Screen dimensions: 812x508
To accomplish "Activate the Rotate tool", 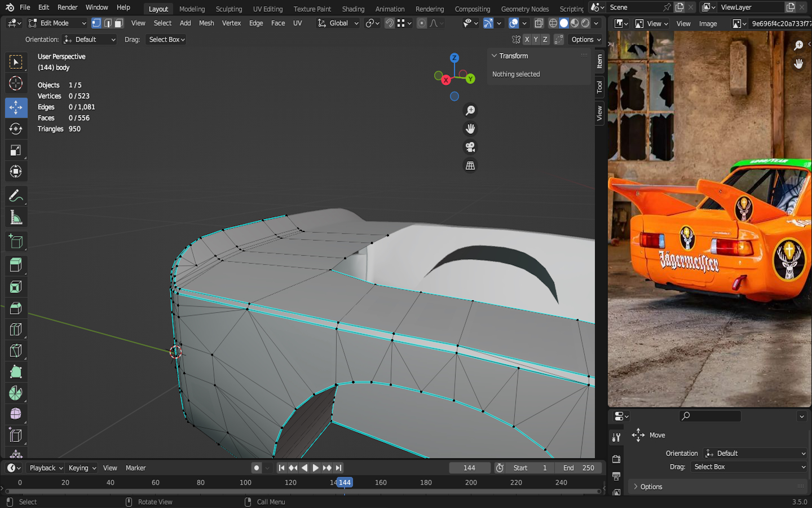I will pyautogui.click(x=16, y=129).
